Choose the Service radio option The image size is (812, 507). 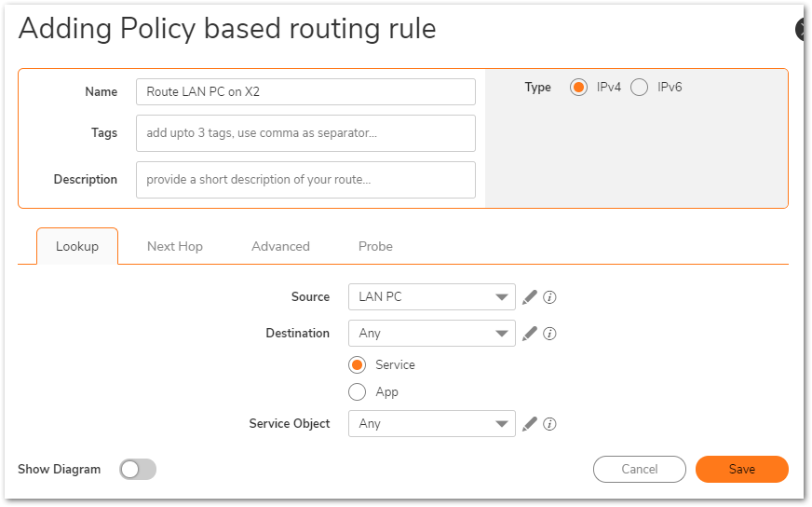coord(358,365)
